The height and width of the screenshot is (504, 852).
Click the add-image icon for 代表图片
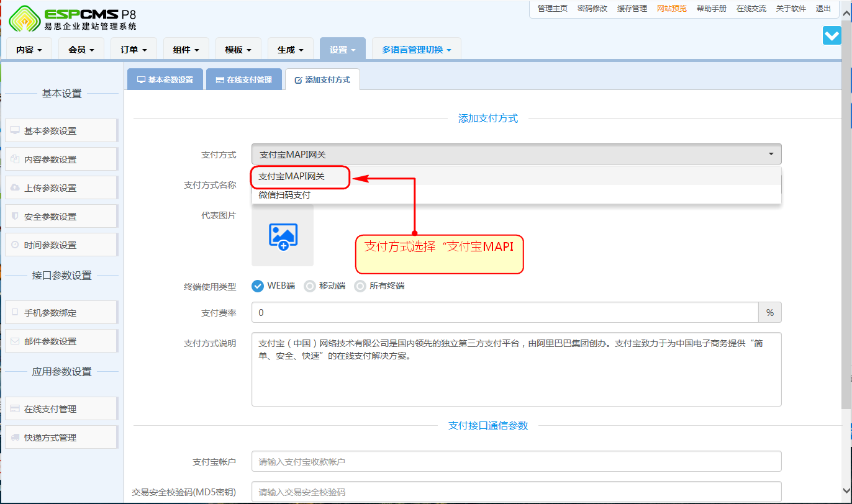tap(283, 236)
